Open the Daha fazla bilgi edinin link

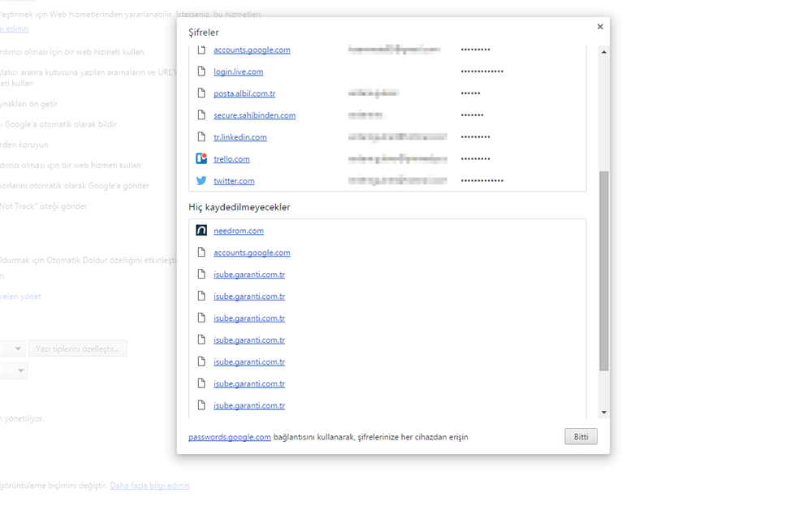(149, 485)
